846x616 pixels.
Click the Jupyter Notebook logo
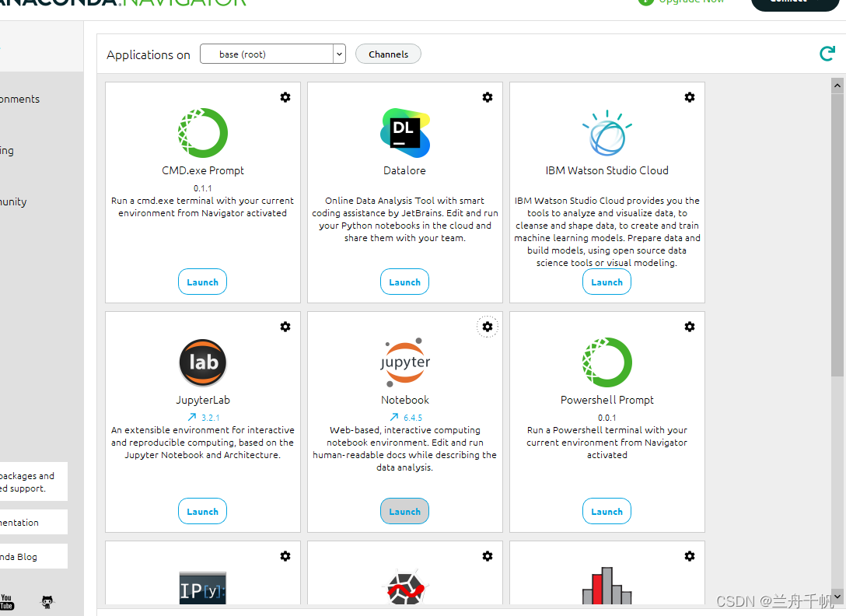pos(404,362)
